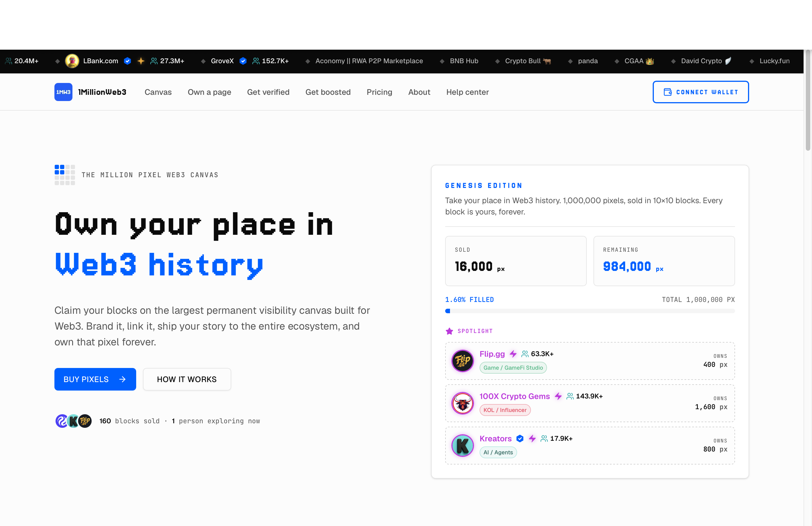Open the Flip.gg name link
Image resolution: width=812 pixels, height=526 pixels.
pos(492,354)
